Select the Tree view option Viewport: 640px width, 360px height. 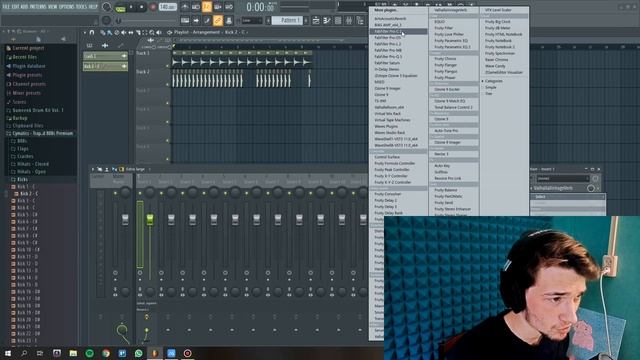click(x=489, y=93)
